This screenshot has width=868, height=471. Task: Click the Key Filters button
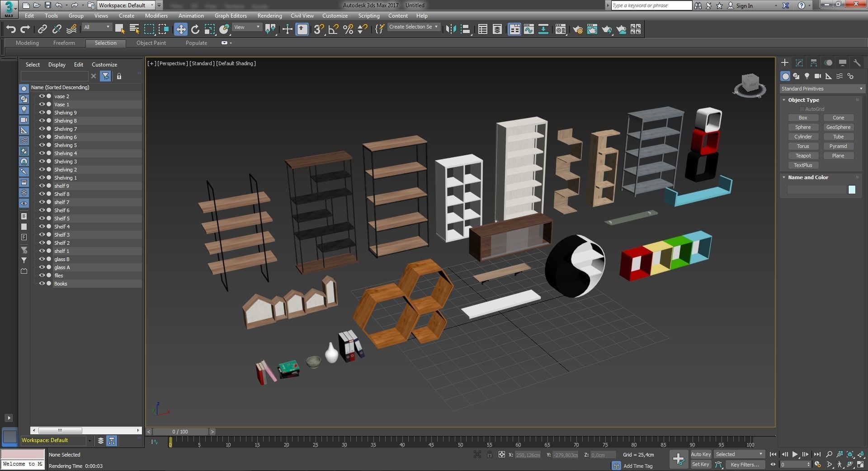pyautogui.click(x=745, y=465)
